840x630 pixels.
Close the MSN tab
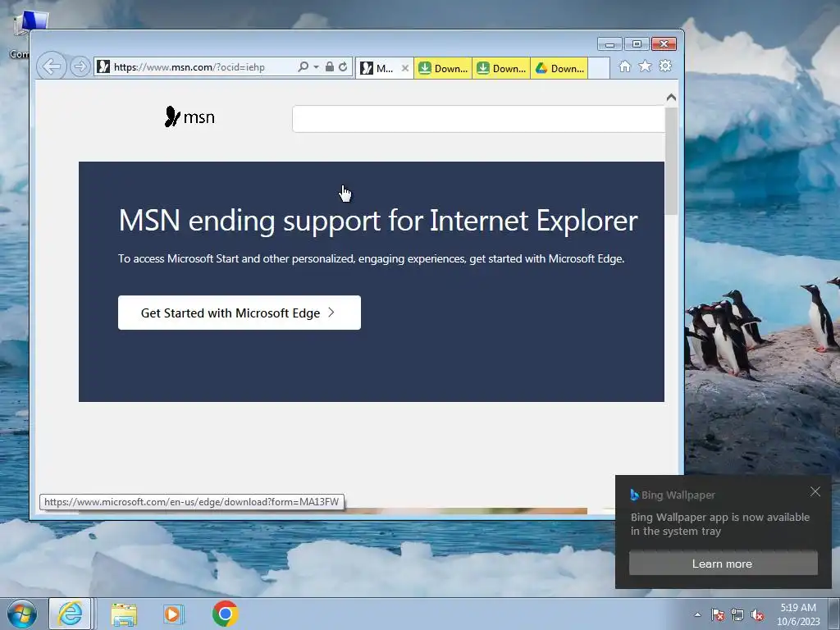click(405, 68)
